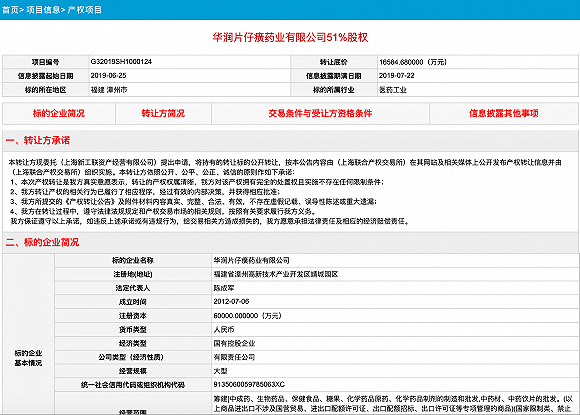580x415 pixels.
Task: Select the page title 华润片仔癀药业有限公司51%股权
Action: click(x=290, y=37)
